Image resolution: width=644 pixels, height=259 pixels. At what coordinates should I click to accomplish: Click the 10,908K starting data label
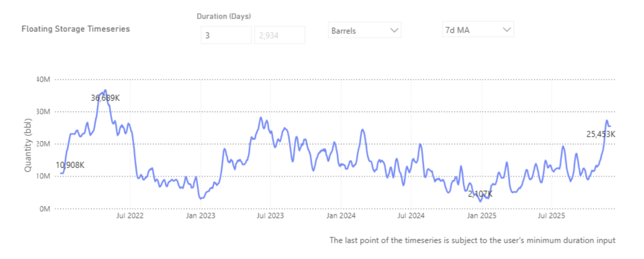70,165
